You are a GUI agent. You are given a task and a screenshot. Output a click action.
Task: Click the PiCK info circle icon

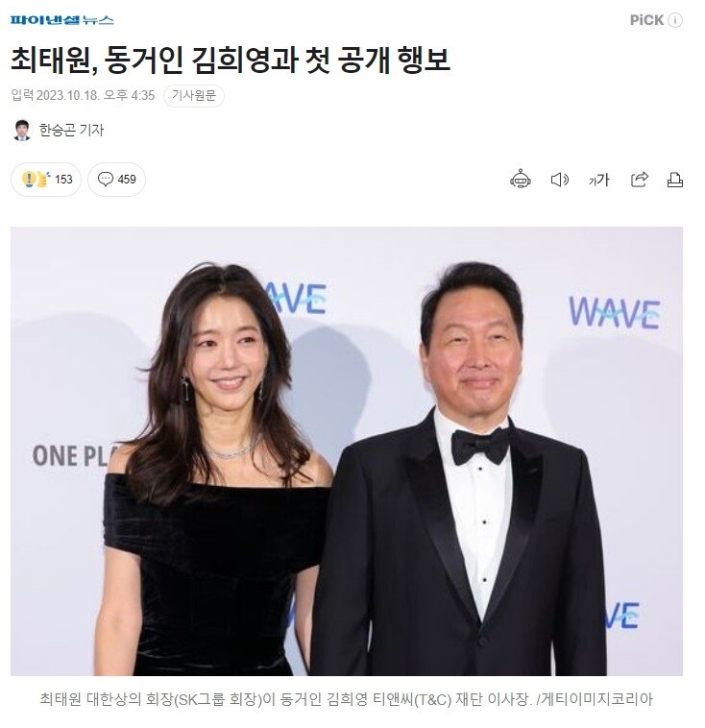[x=675, y=20]
